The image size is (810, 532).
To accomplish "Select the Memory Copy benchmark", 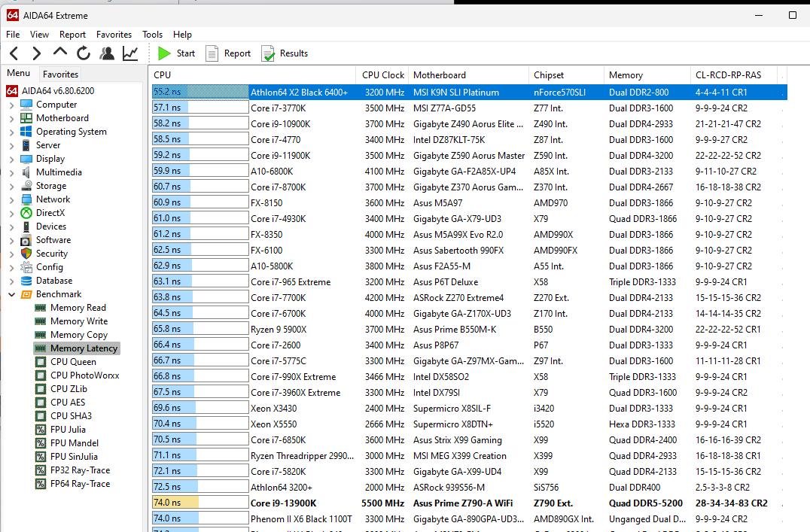I will (79, 335).
